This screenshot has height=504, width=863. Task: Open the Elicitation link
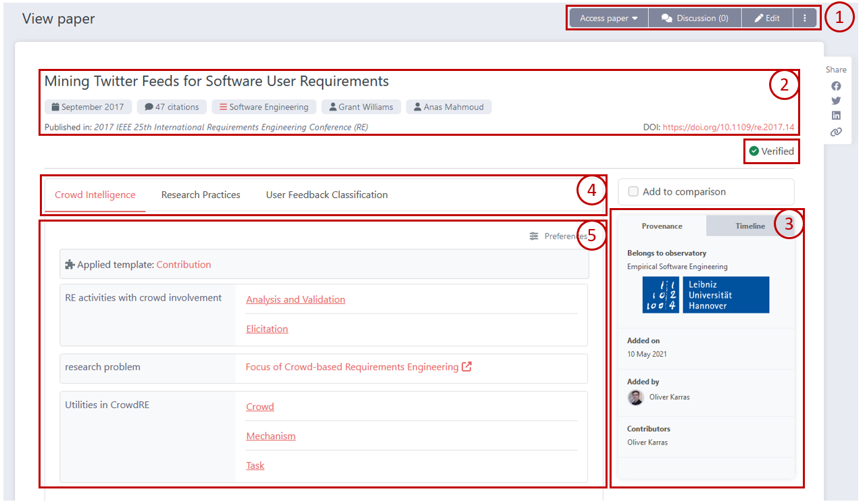(x=267, y=329)
